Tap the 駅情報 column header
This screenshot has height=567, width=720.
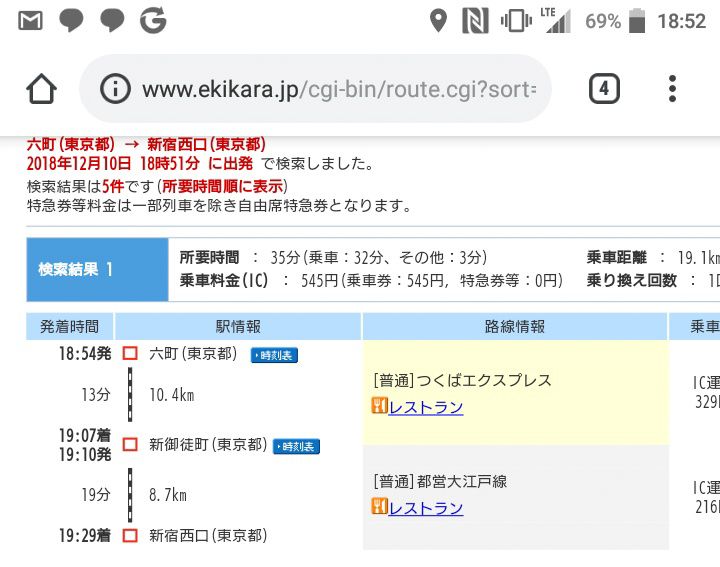[238, 326]
